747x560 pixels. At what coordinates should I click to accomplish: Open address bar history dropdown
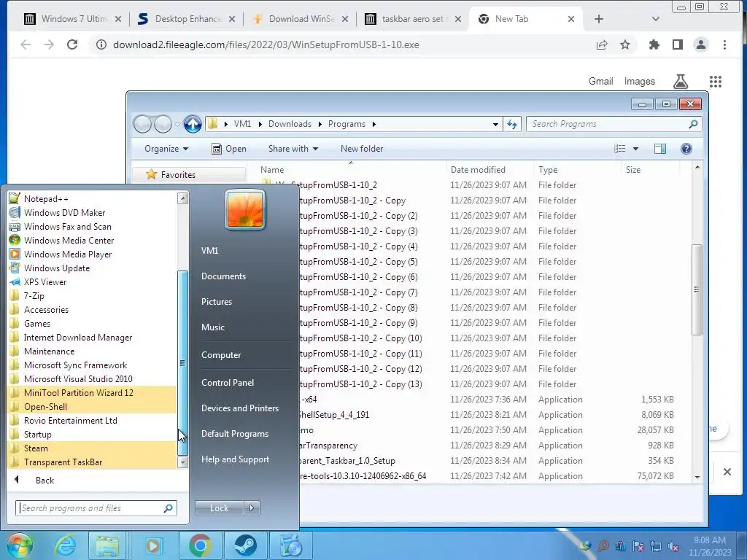(x=495, y=124)
